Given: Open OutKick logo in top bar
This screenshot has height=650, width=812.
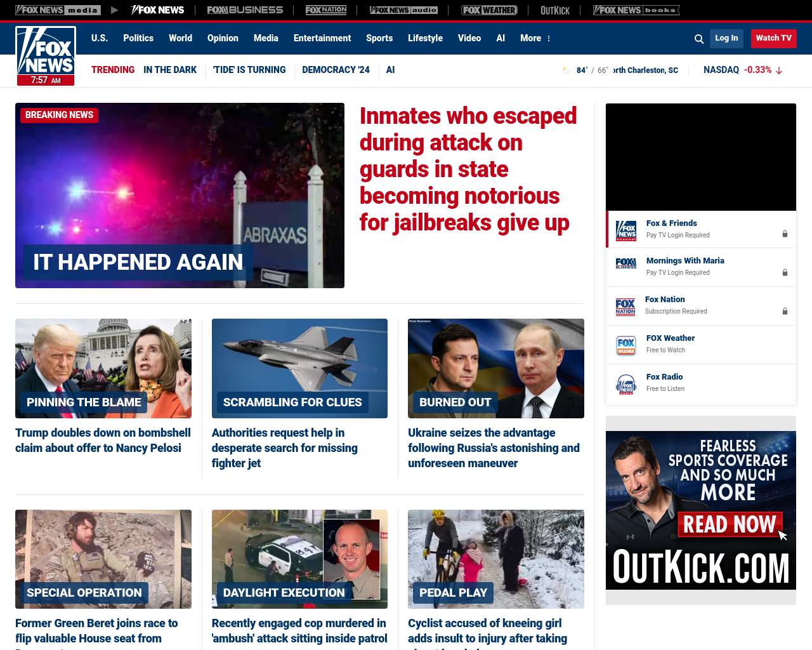Looking at the screenshot, I should coord(555,10).
